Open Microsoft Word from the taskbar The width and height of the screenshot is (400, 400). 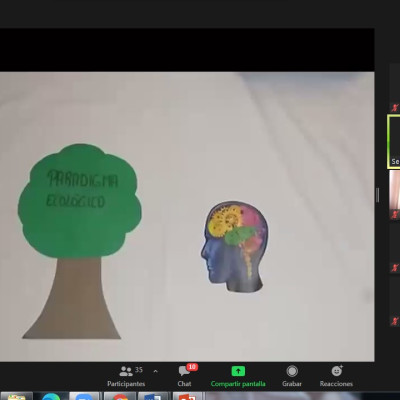(x=153, y=396)
